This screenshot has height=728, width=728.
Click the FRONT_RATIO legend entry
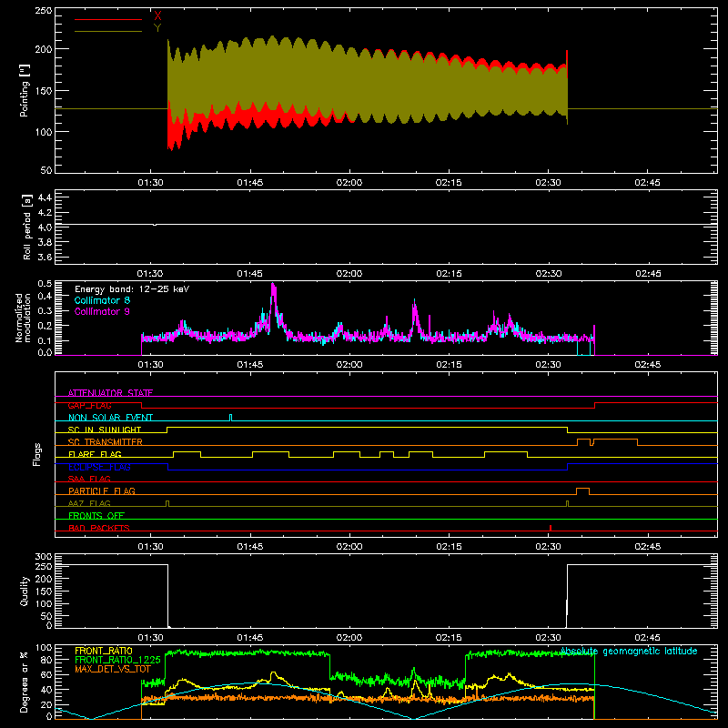tap(104, 651)
